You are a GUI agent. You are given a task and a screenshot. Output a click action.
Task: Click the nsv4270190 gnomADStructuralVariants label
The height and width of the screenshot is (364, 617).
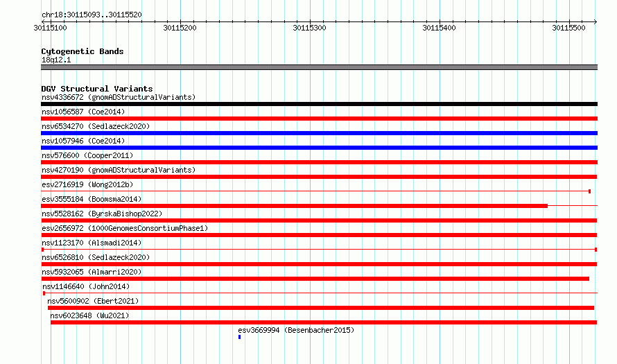click(x=119, y=170)
